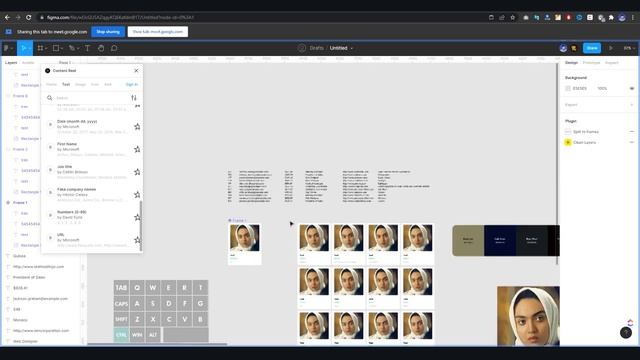Select the Move tool
Image resolution: width=640 pixels, height=360 pixels.
coord(23,48)
